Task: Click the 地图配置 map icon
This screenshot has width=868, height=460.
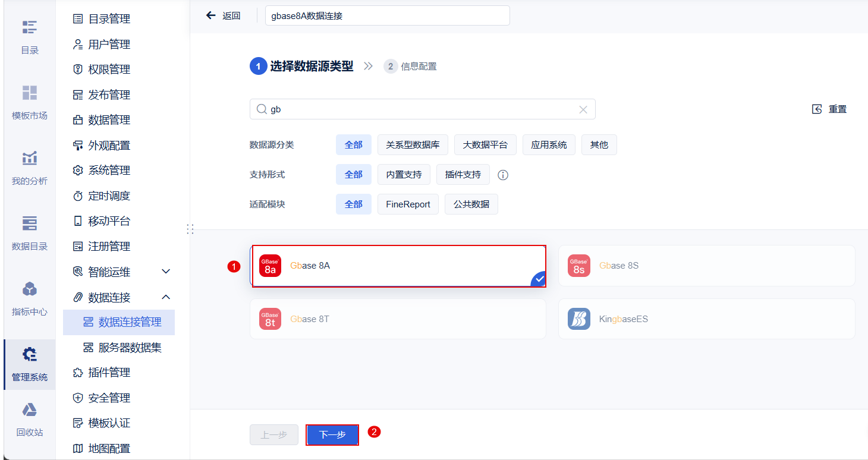Action: pyautogui.click(x=78, y=448)
